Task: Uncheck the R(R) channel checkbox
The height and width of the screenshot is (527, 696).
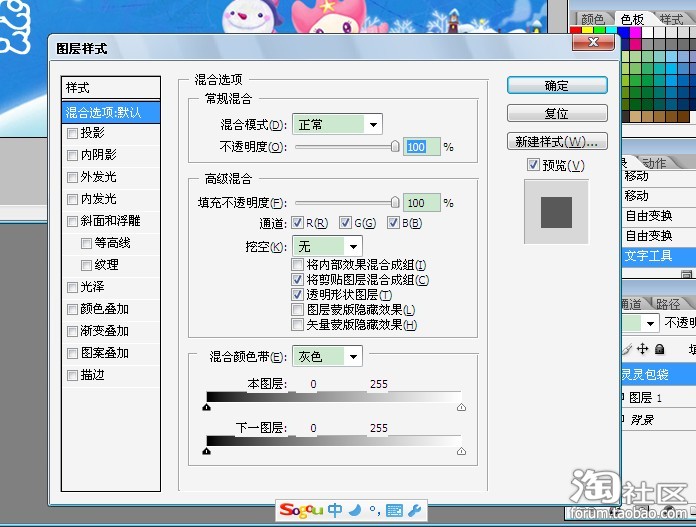Action: [297, 223]
